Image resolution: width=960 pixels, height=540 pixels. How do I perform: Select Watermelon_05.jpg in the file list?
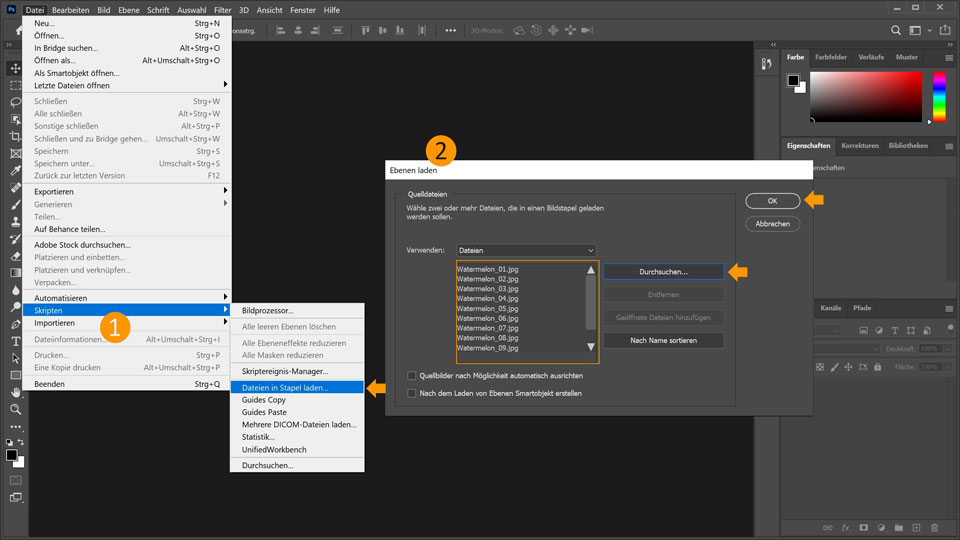(x=487, y=308)
